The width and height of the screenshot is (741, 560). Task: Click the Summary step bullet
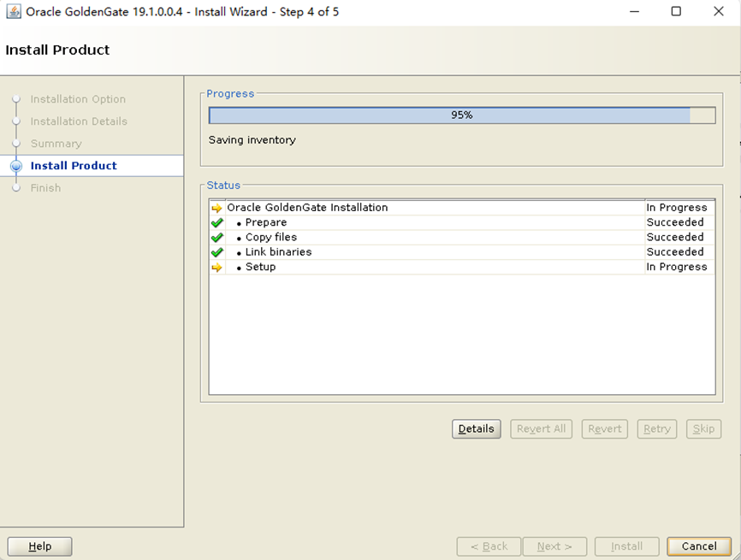pyautogui.click(x=16, y=144)
